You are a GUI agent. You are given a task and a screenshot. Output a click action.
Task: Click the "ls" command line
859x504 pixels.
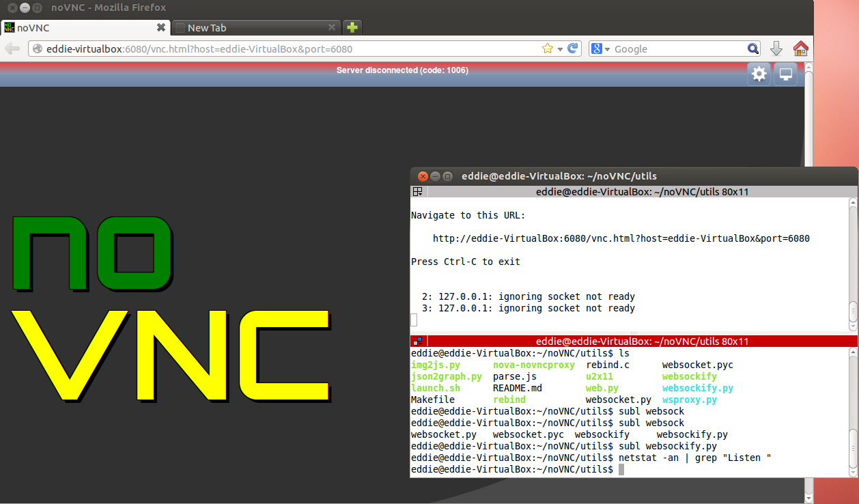tap(520, 353)
